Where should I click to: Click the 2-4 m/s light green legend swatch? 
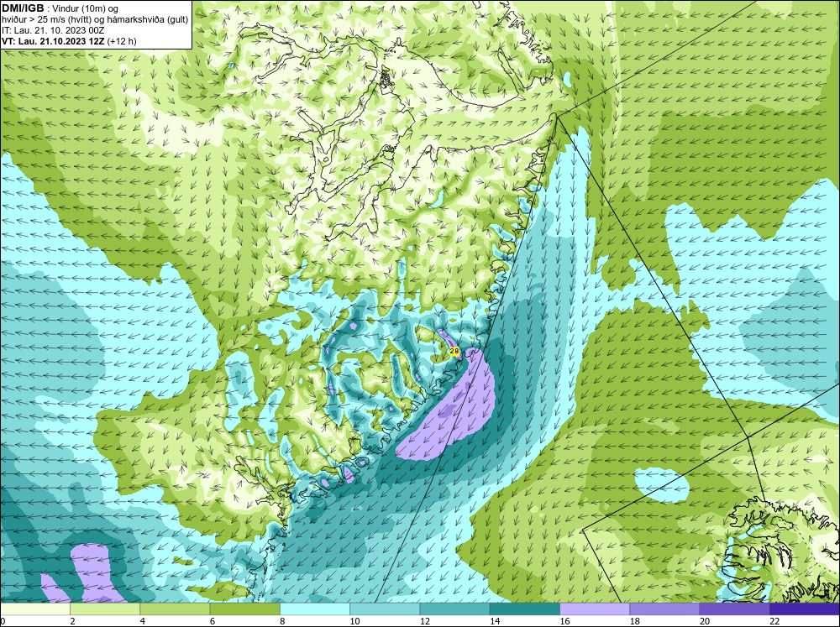point(105,609)
